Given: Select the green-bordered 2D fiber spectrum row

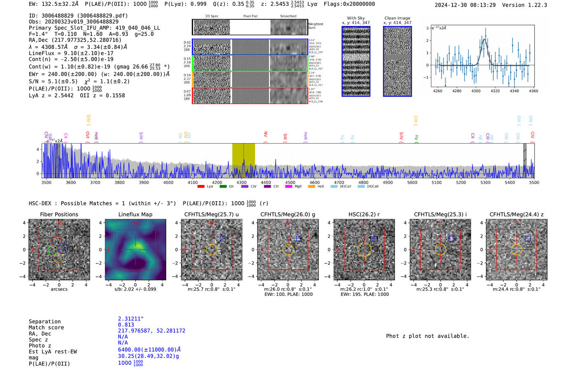Looking at the screenshot, I should (x=250, y=63).
